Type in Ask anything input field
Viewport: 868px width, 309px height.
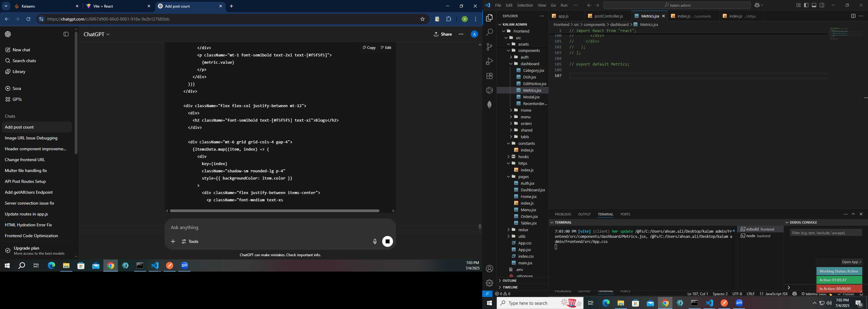[280, 228]
